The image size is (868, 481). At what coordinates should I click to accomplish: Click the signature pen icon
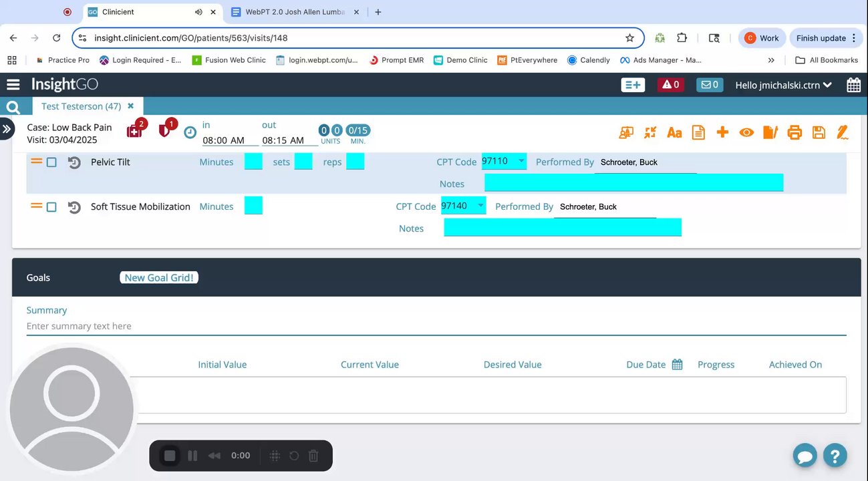pyautogui.click(x=843, y=132)
